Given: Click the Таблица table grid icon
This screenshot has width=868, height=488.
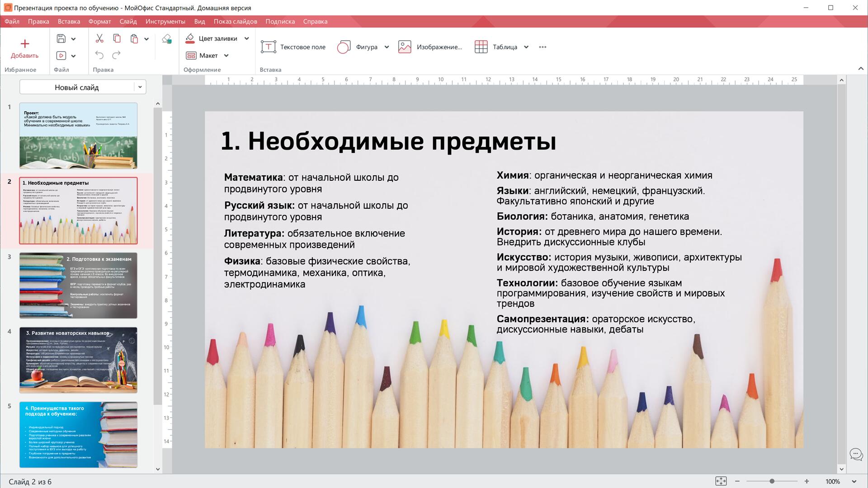Looking at the screenshot, I should click(481, 47).
